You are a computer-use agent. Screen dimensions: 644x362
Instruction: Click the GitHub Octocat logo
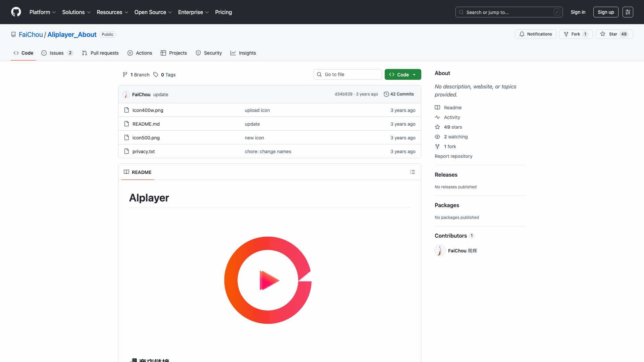pyautogui.click(x=16, y=12)
